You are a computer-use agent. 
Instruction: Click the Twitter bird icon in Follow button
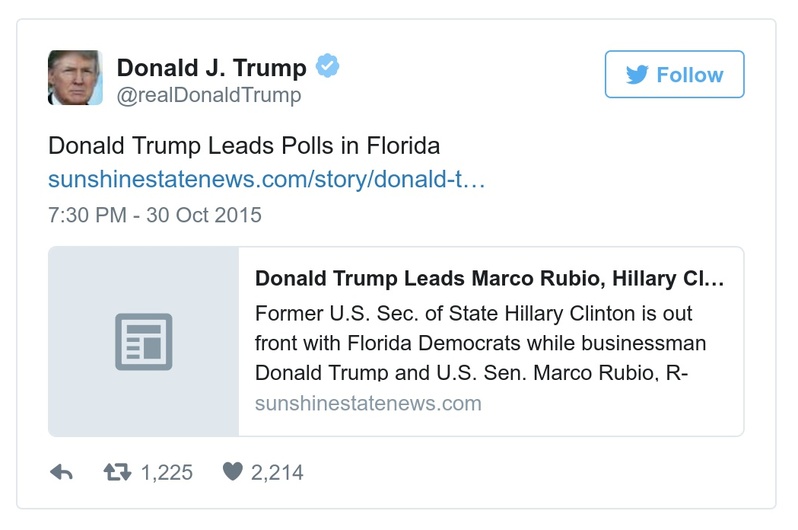pos(636,75)
